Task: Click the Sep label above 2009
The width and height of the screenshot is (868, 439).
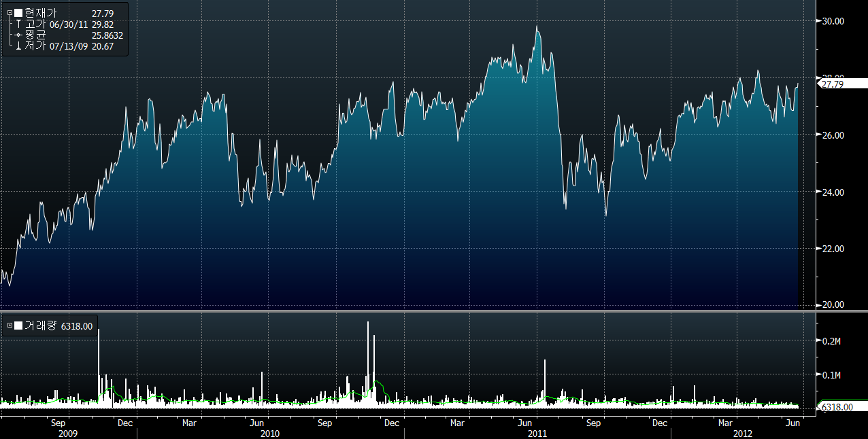Action: pos(58,423)
